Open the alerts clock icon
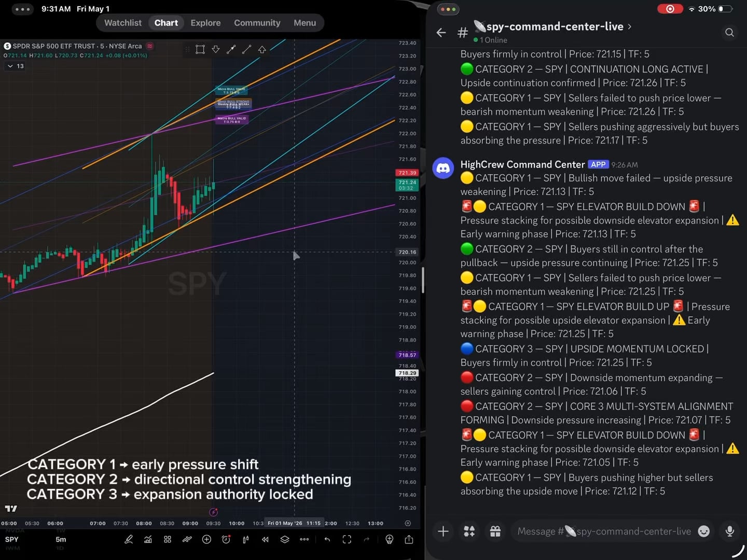 click(226, 539)
